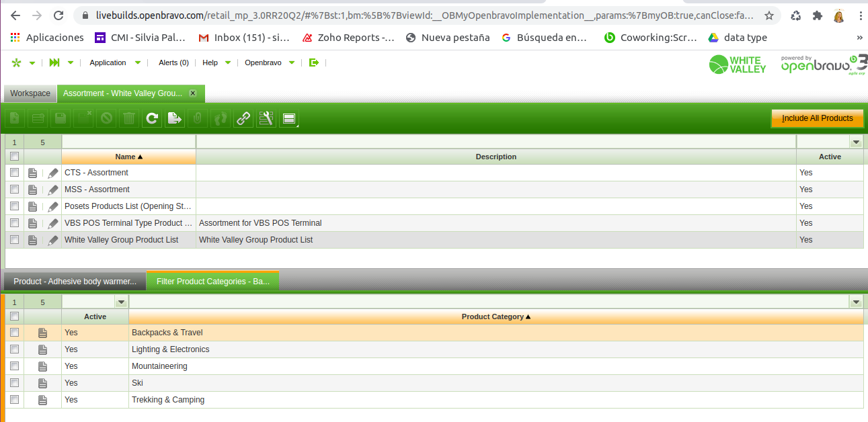Viewport: 868px width, 422px height.
Task: Click the quick launch fast-forward icon
Action: (x=54, y=62)
